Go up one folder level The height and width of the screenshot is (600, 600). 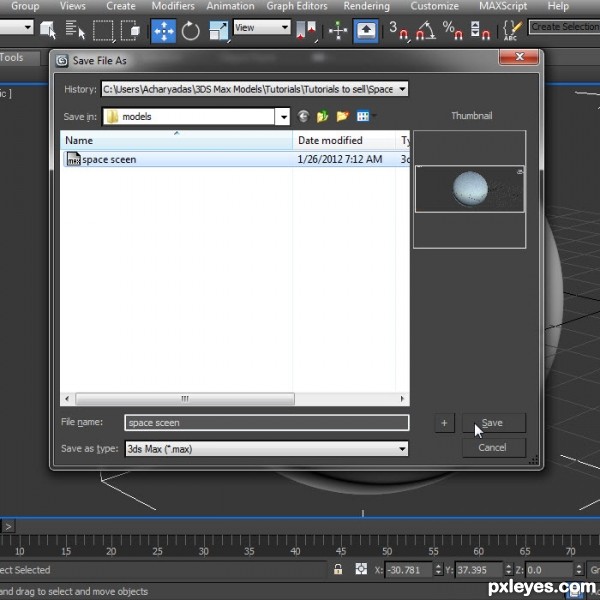pyautogui.click(x=323, y=116)
